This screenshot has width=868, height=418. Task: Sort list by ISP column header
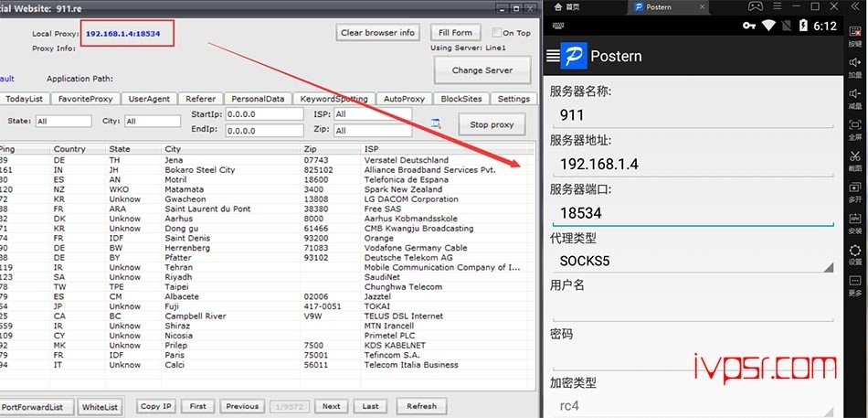pos(445,148)
